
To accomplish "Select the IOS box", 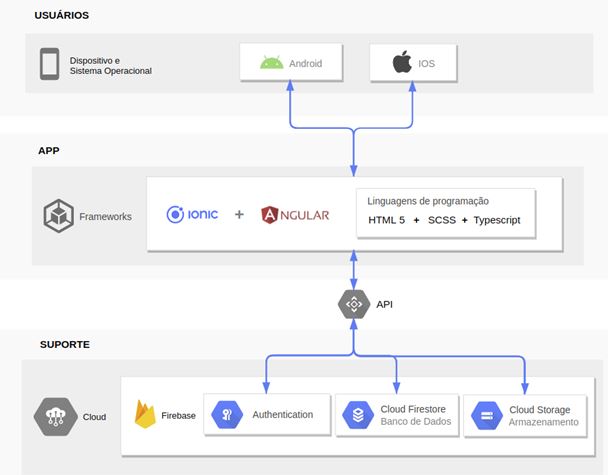I will [413, 63].
